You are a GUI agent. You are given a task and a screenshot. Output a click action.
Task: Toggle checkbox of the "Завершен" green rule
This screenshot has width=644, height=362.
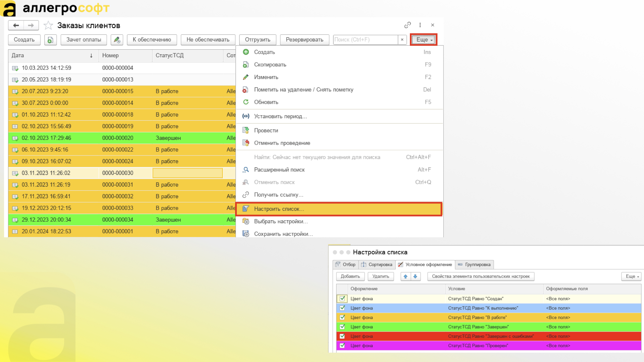coord(342,326)
